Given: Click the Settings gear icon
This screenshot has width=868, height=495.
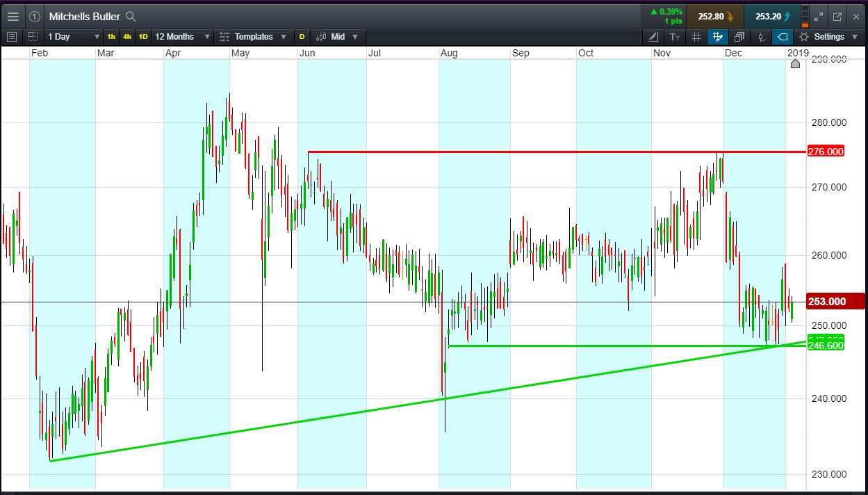Looking at the screenshot, I should tap(804, 36).
